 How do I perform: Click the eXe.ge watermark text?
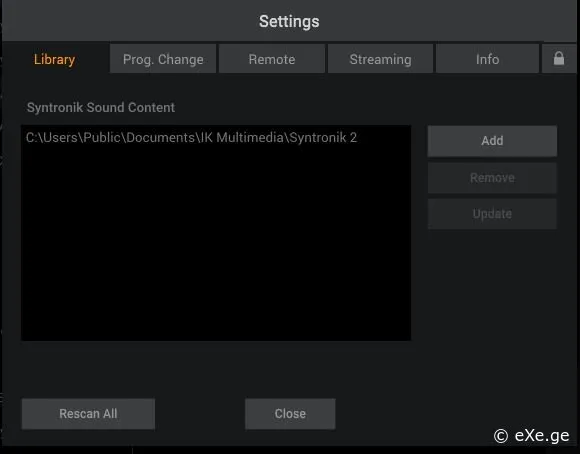tap(542, 435)
